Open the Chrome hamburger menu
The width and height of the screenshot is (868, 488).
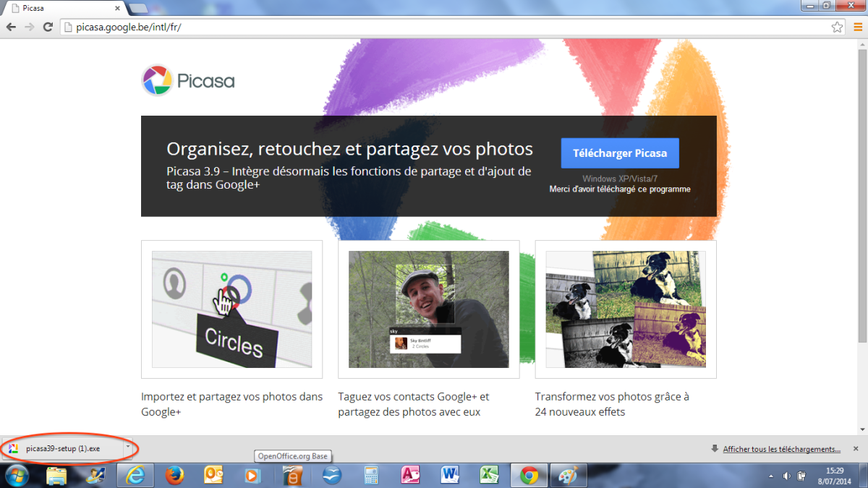pos(856,27)
